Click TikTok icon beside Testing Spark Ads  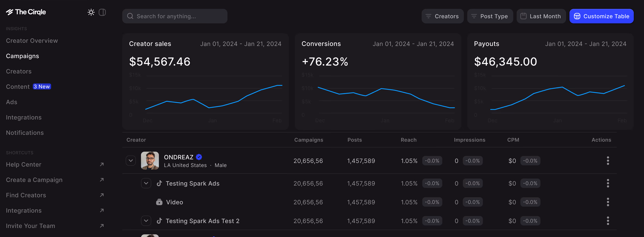159,183
